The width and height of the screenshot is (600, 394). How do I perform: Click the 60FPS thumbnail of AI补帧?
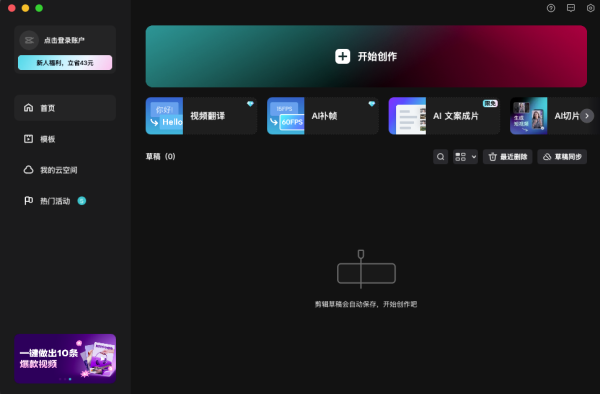[285, 116]
